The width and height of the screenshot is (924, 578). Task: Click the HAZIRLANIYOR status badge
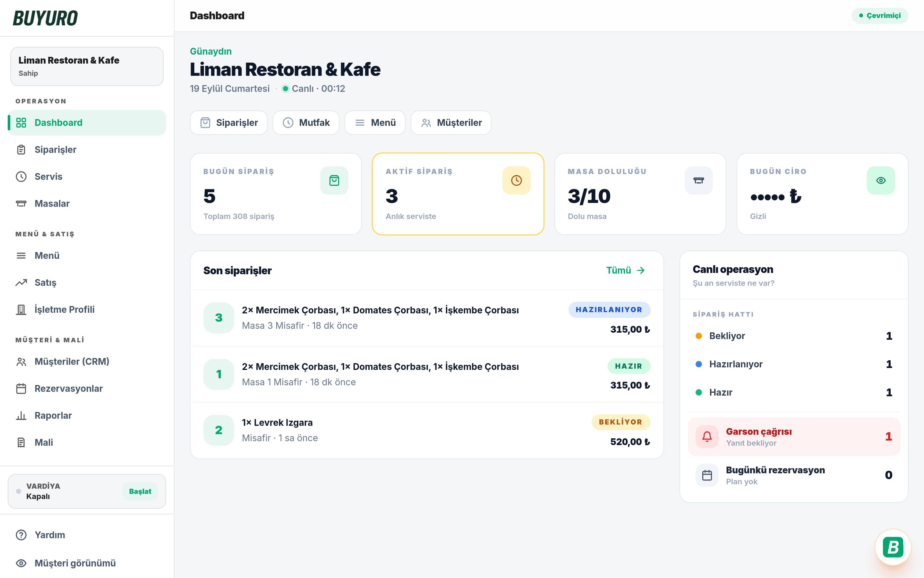[x=609, y=310]
